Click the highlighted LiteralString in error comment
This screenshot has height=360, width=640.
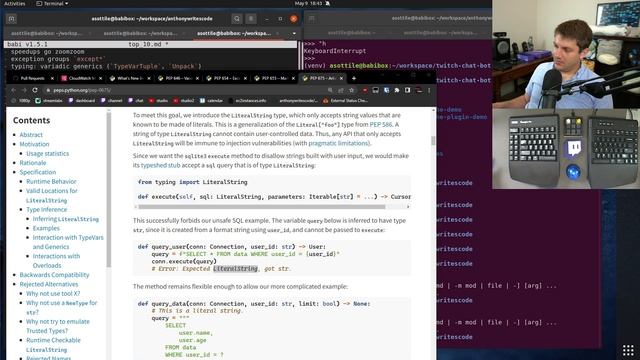coord(236,269)
